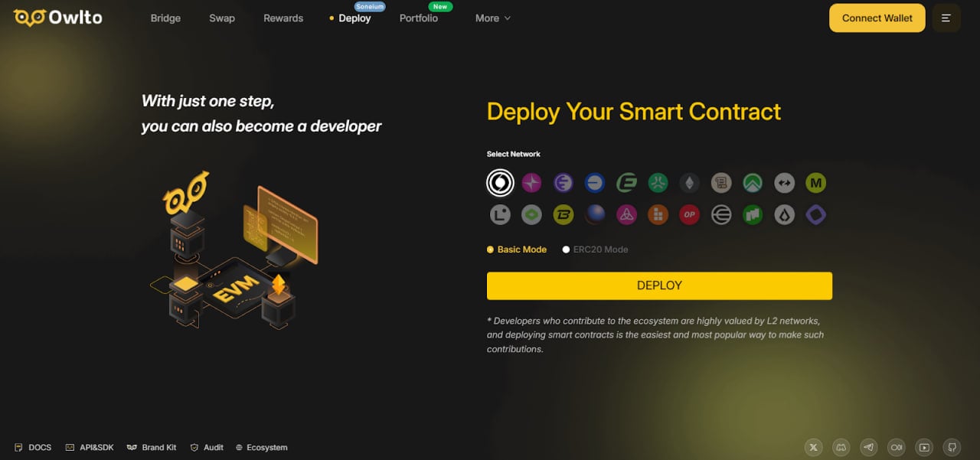Image resolution: width=980 pixels, height=460 pixels.
Task: Open the Medium social link
Action: tap(897, 447)
